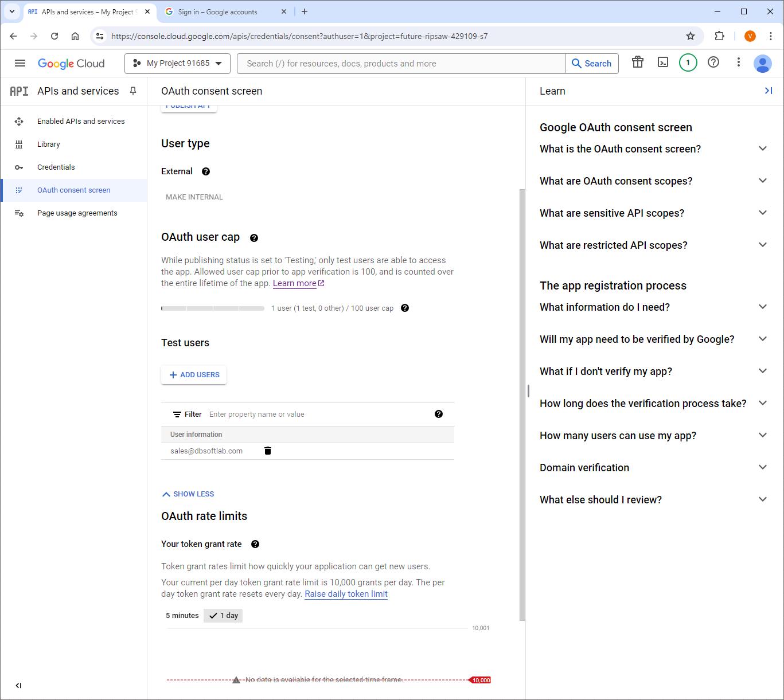Select the 1 day time range
The width and height of the screenshot is (784, 700).
[223, 616]
